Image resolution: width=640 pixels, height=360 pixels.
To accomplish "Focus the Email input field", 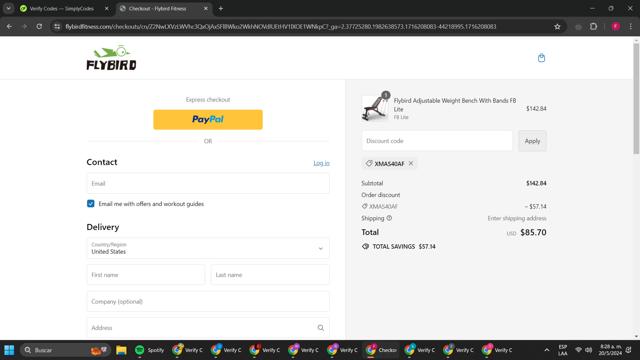I will (x=208, y=183).
